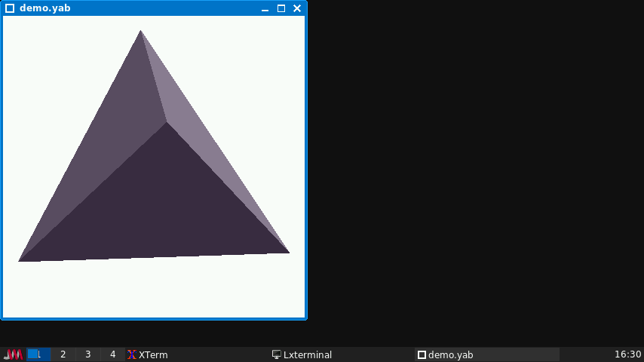Close the demo.yab window
The width and height of the screenshot is (644, 362).
[x=297, y=8]
